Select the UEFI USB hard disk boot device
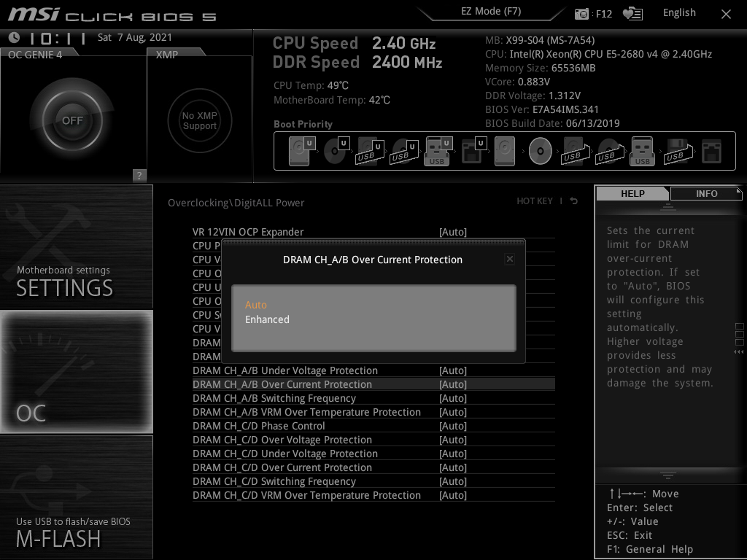This screenshot has height=560, width=747. (x=371, y=151)
